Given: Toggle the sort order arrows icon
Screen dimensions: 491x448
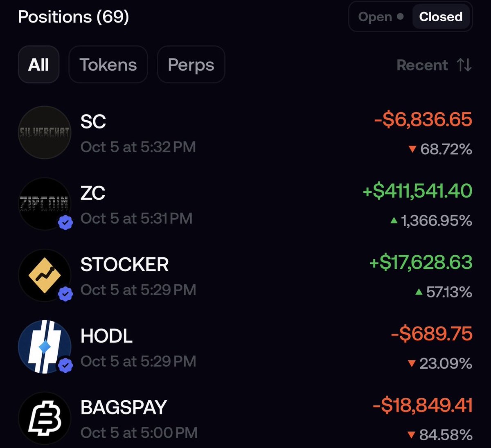Looking at the screenshot, I should coord(464,65).
